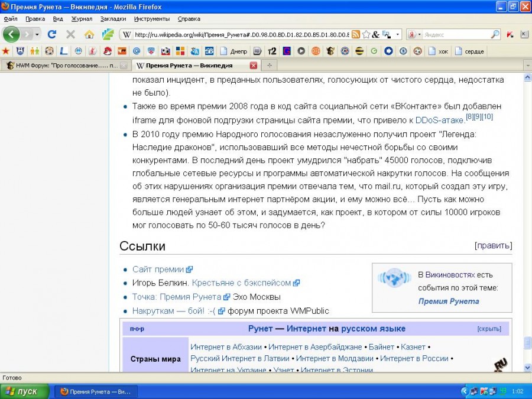
Task: Open the G bookmark with blue background
Action: [x=287, y=51]
